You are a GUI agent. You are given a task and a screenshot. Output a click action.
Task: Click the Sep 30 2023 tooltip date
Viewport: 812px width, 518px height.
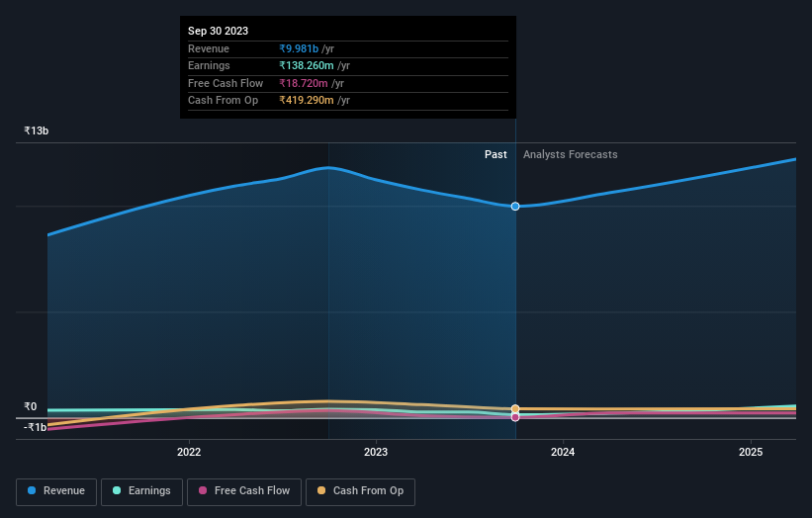click(x=218, y=31)
